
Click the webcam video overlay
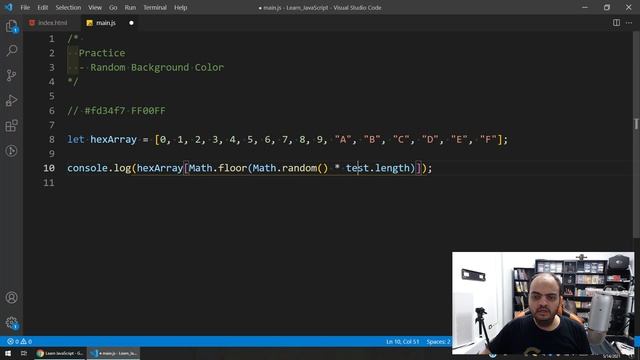pos(543,303)
